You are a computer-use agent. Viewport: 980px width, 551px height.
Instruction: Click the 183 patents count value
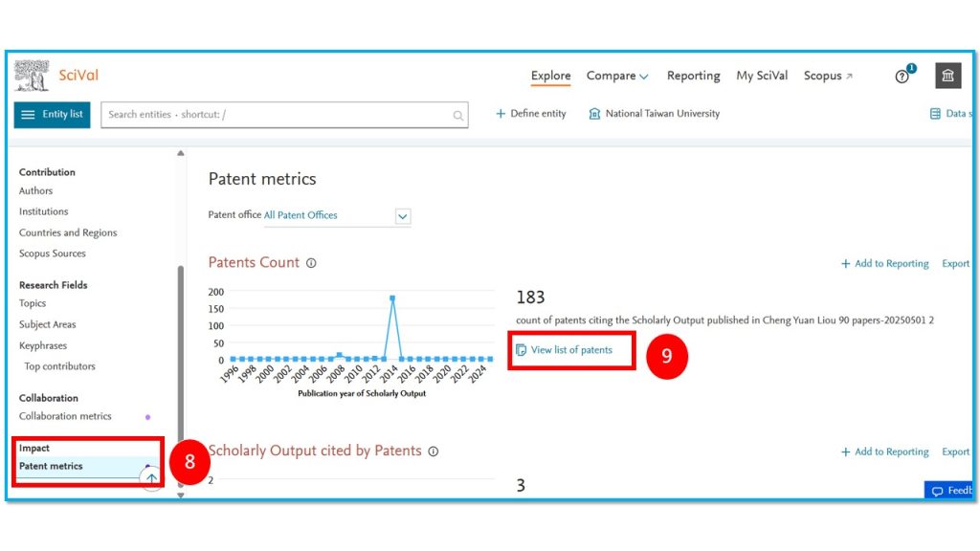(530, 298)
